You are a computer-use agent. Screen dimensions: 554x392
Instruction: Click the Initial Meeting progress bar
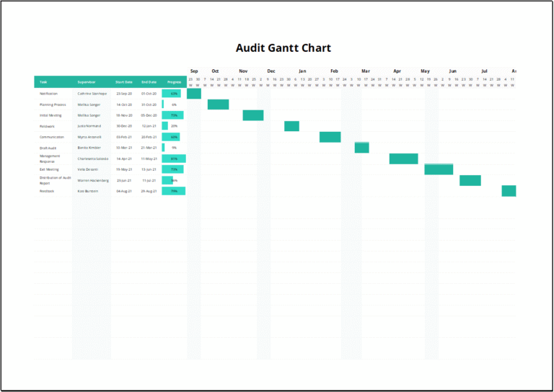click(173, 115)
